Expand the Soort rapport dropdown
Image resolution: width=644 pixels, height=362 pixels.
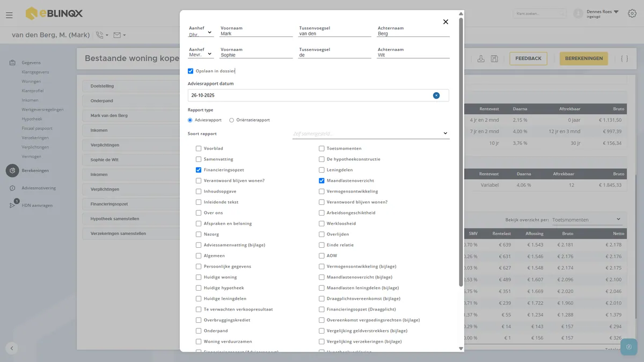(371, 134)
